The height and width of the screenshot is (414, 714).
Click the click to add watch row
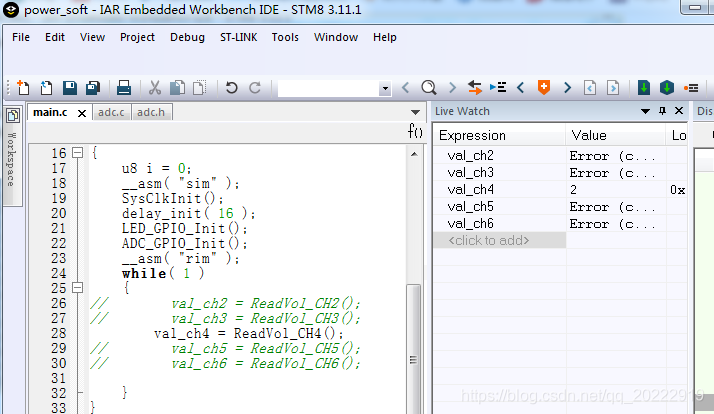click(x=500, y=240)
